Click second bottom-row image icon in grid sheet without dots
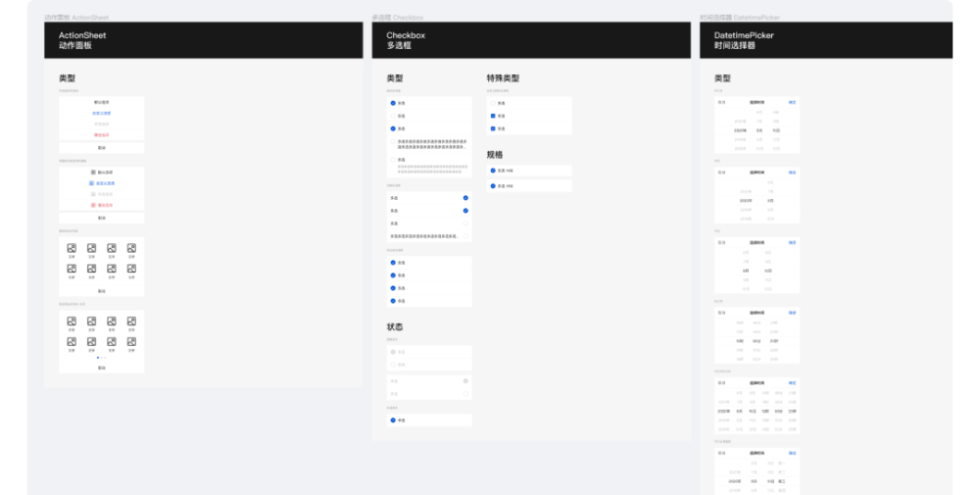The width and height of the screenshot is (980, 495). click(91, 269)
